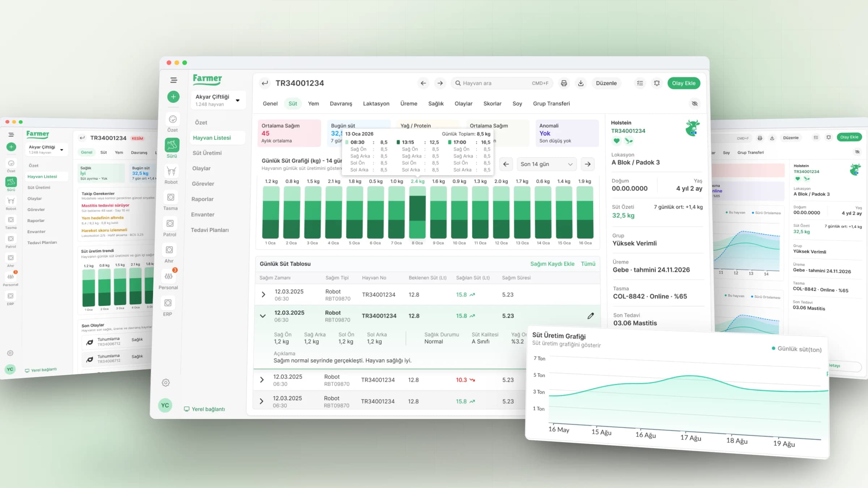Switch to the Laktasyon tab
Screen dimensions: 868x488
click(x=376, y=104)
